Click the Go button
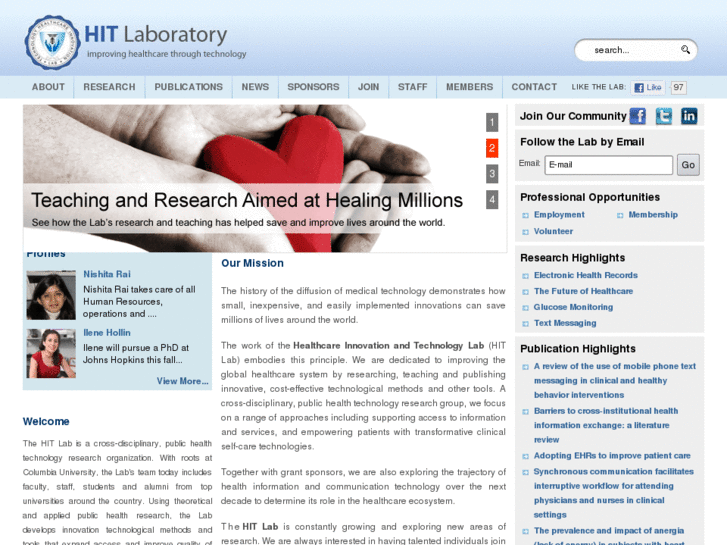The height and width of the screenshot is (545, 727). pos(688,165)
